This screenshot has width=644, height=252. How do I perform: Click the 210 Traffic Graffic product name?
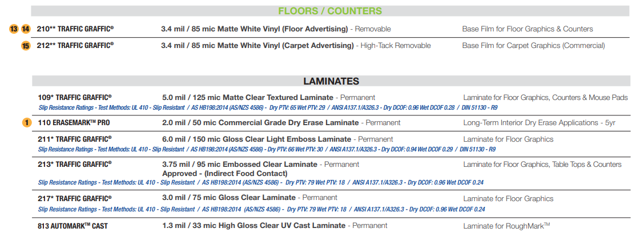point(75,29)
